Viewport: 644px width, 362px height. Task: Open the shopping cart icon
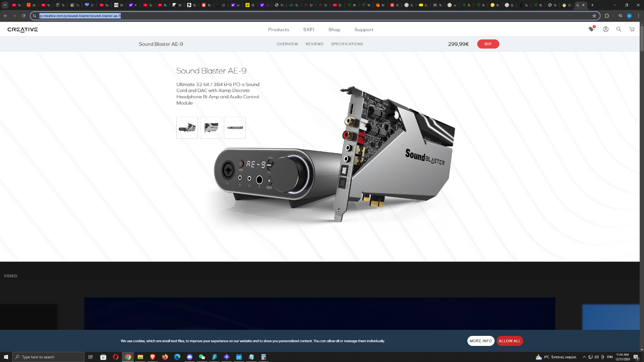pyautogui.click(x=632, y=29)
